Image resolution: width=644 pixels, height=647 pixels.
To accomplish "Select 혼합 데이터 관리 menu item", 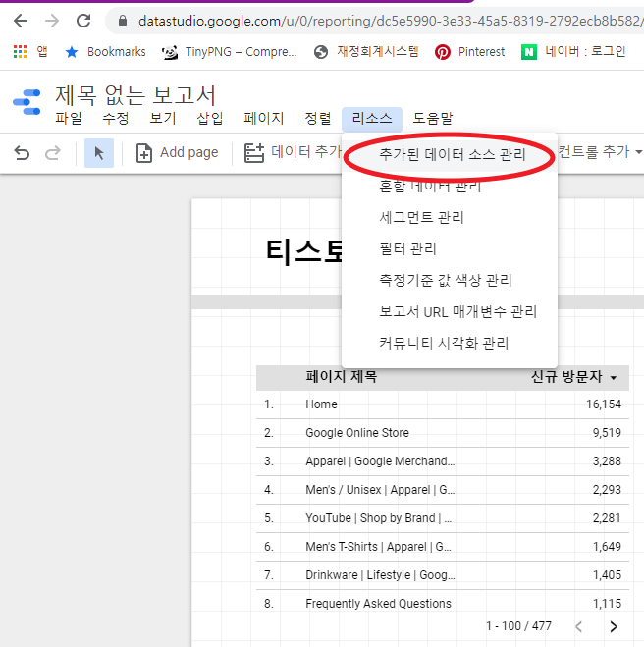I will [450, 187].
